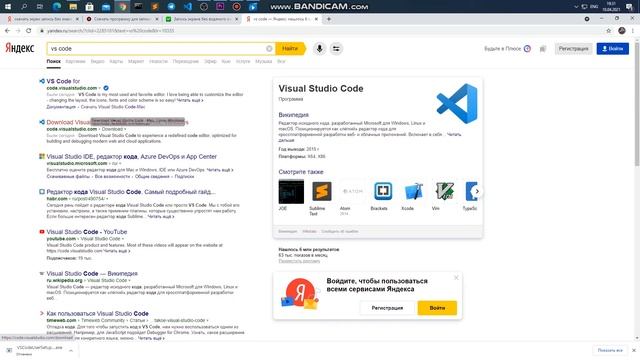Image resolution: width=640 pixels, height=360 pixels.
Task: Open the Windows Start menu
Action: [x=7, y=7]
